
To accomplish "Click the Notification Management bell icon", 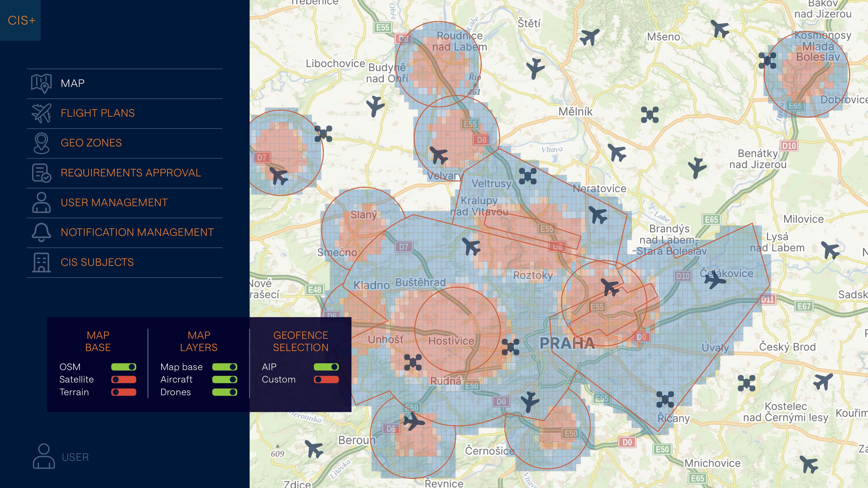I will coord(41,232).
